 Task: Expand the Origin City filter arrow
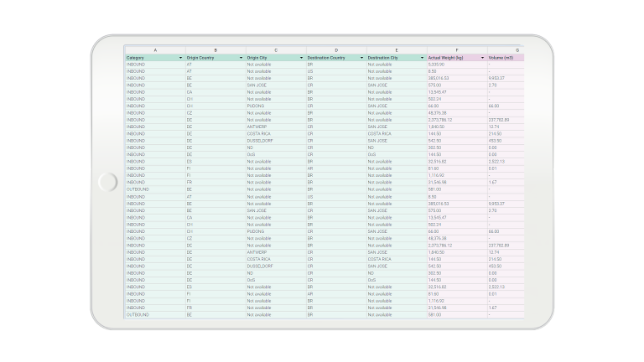[x=301, y=58]
